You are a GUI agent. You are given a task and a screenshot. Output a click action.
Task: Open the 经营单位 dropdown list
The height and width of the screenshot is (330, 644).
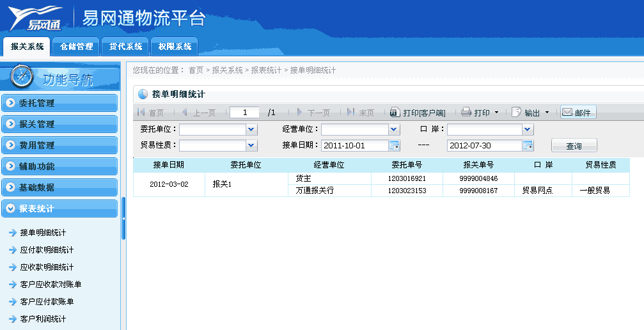[x=394, y=129]
